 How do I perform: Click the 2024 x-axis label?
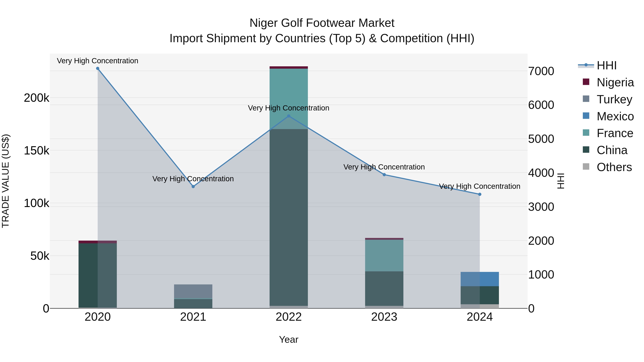point(480,317)
